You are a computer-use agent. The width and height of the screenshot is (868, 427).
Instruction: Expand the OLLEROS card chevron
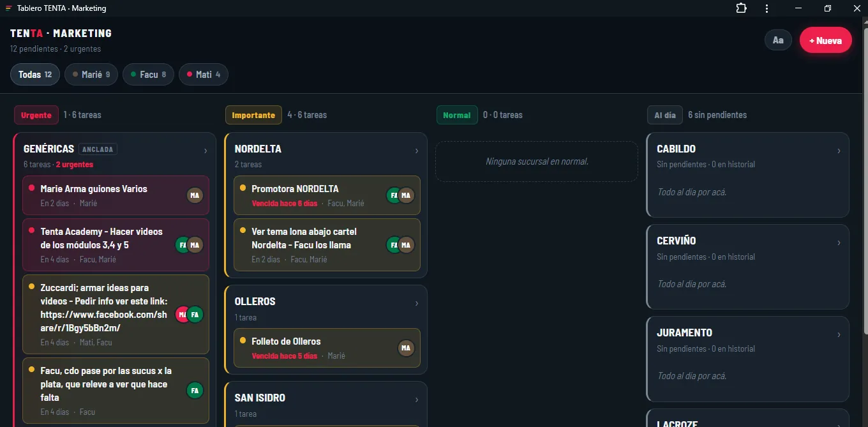[417, 304]
